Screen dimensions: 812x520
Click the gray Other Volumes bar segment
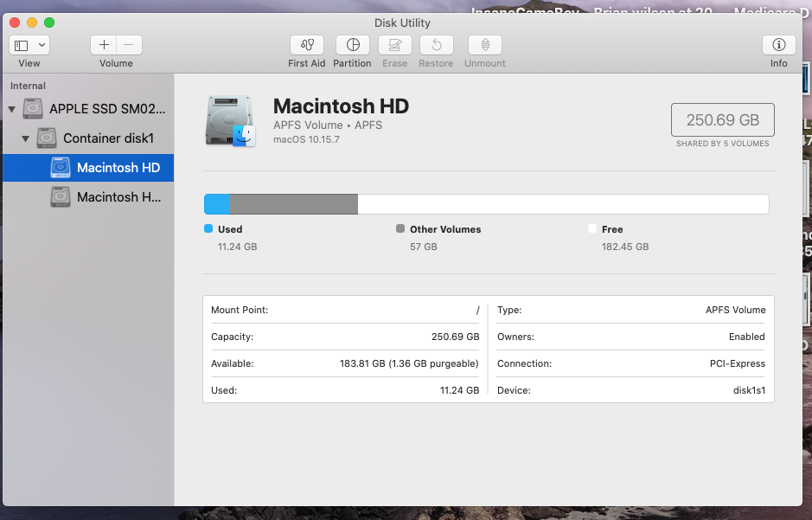293,204
